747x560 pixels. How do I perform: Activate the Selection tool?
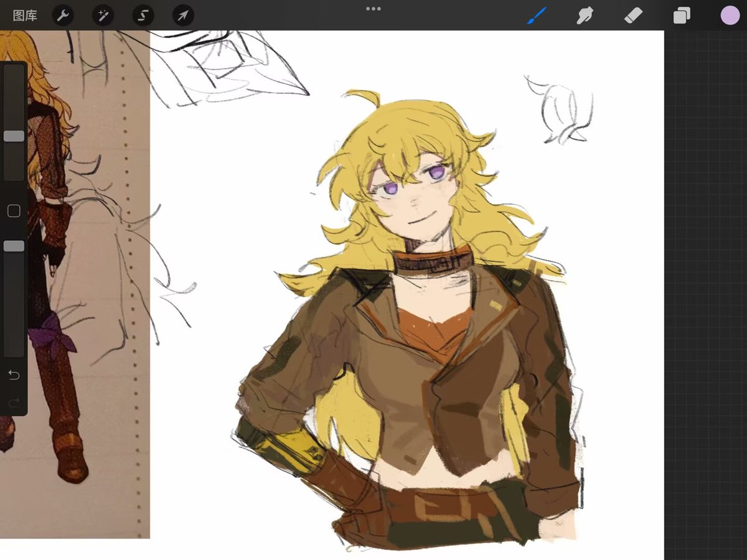click(x=143, y=16)
